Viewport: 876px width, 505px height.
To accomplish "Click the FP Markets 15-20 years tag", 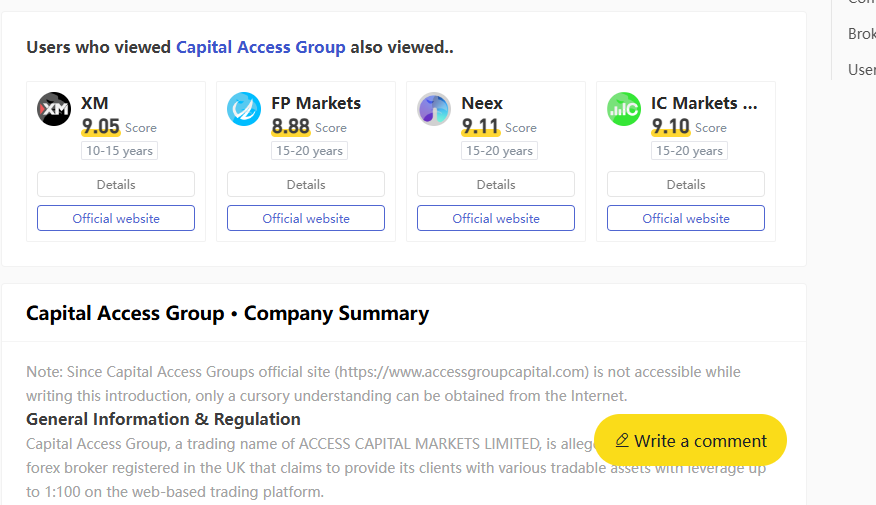I will 307,151.
